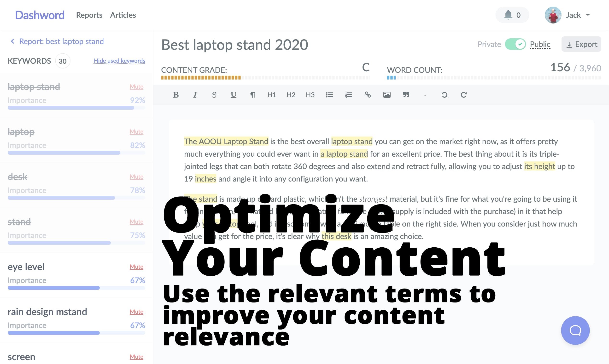The image size is (609, 364).
Task: Select the struck-through keyword 'desk'
Action: pyautogui.click(x=18, y=177)
